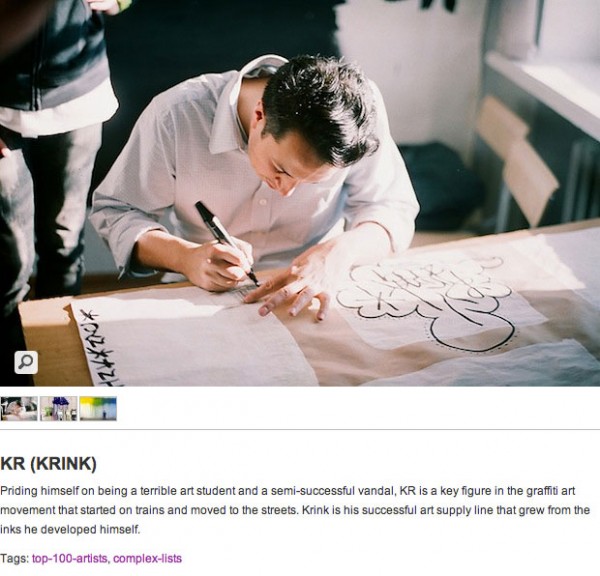Viewport: 600px width, 576px height.
Task: Click the magnifier zoom icon on photo
Action: point(26,362)
